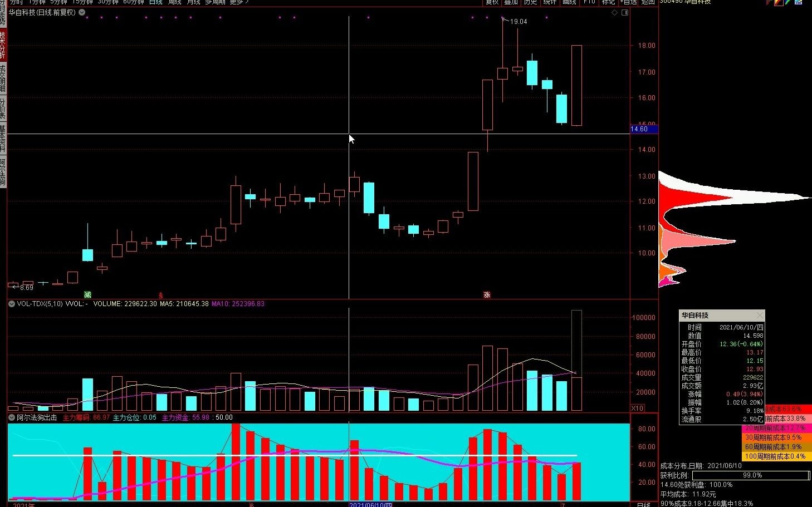Click the 19.04 high price label
The height and width of the screenshot is (507, 812).
pyautogui.click(x=518, y=22)
